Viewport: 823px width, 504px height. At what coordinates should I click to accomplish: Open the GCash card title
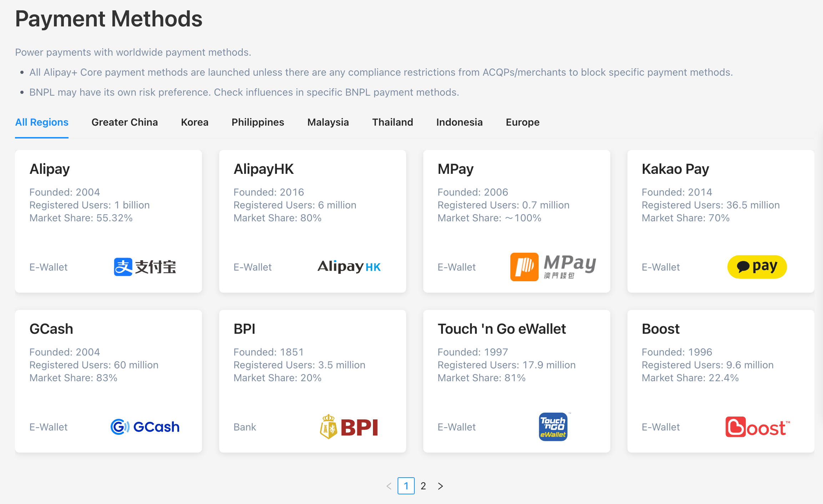click(51, 329)
